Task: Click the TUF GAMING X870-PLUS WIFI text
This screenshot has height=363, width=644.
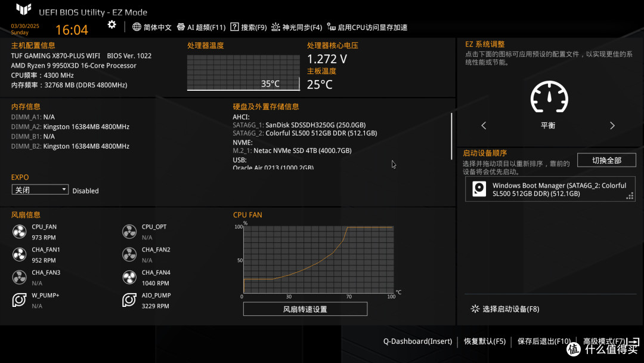Action: [55, 56]
